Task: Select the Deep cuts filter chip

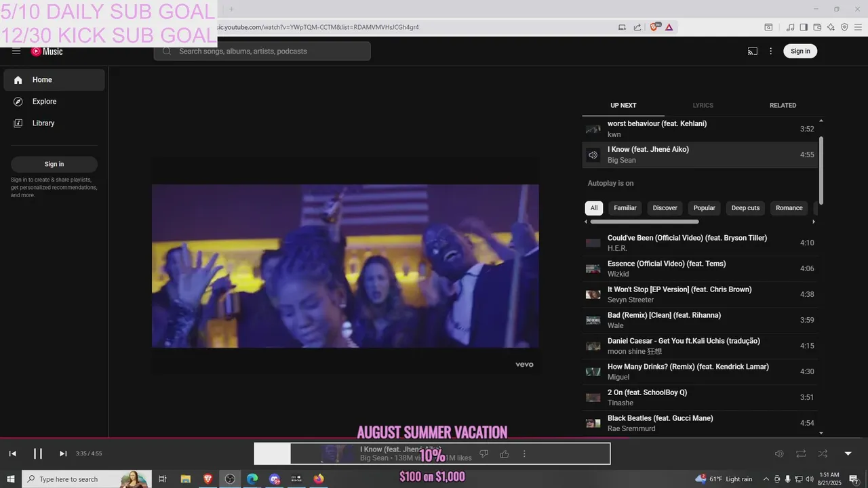Action: pos(745,208)
